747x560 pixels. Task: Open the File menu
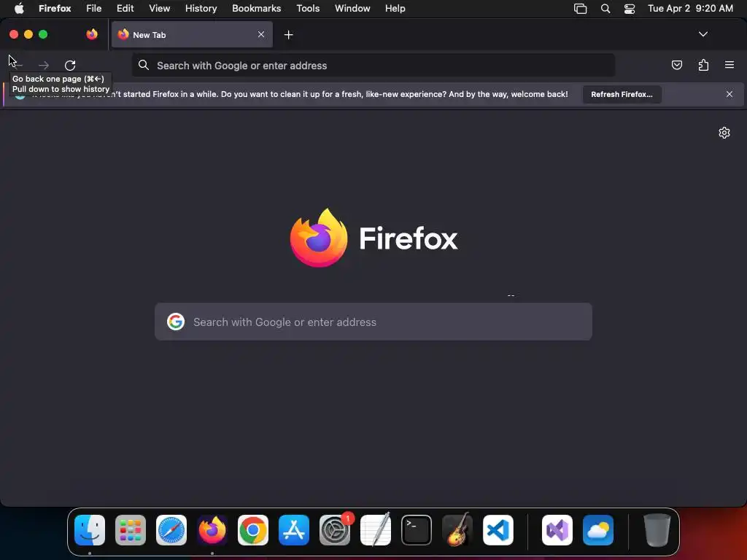click(93, 8)
